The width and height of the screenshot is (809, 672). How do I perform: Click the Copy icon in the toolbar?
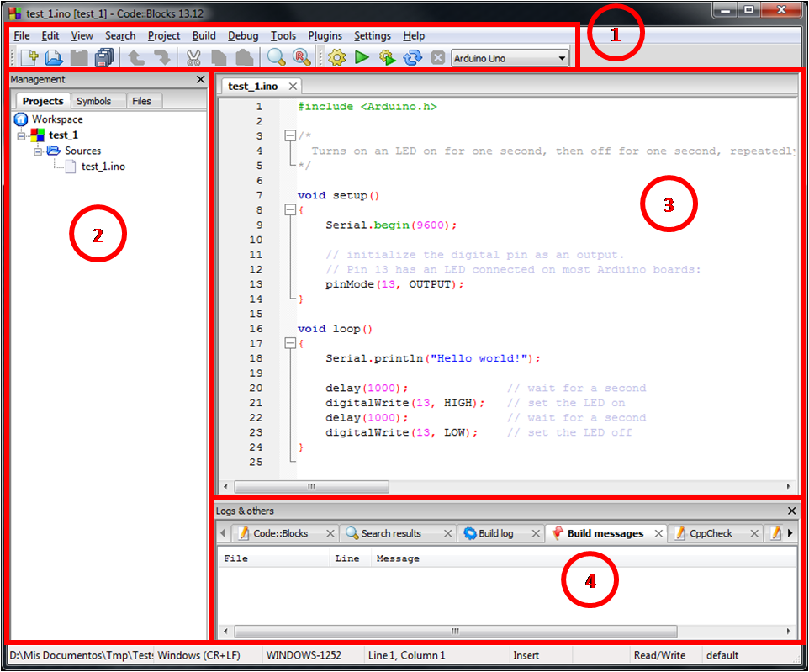point(219,57)
